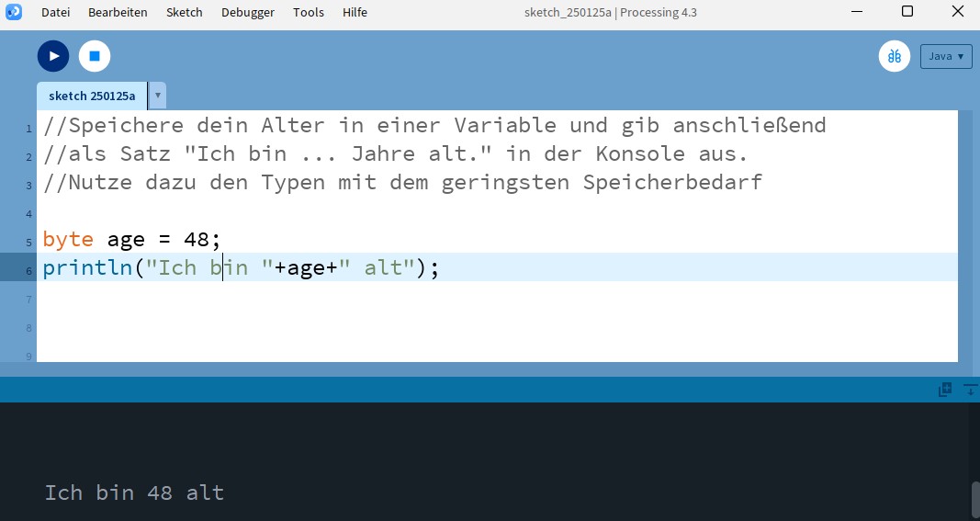The width and height of the screenshot is (980, 521).
Task: Open the Debugger menu
Action: (247, 12)
